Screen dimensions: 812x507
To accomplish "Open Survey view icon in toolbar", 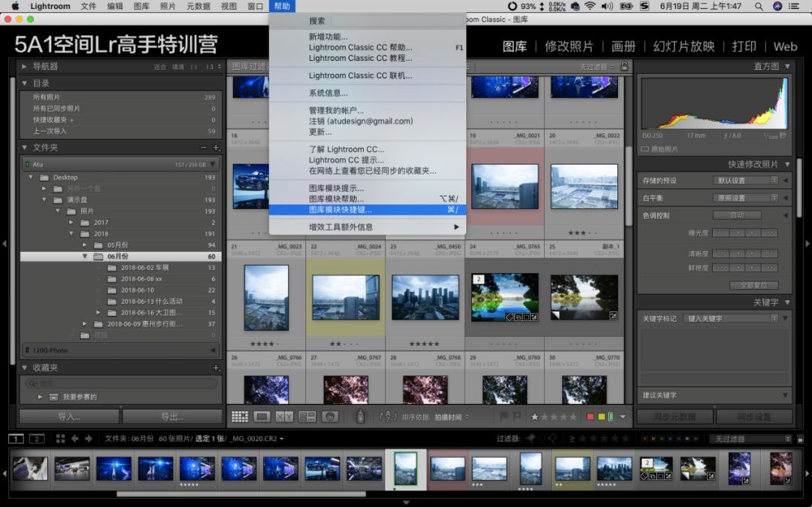I will [307, 417].
